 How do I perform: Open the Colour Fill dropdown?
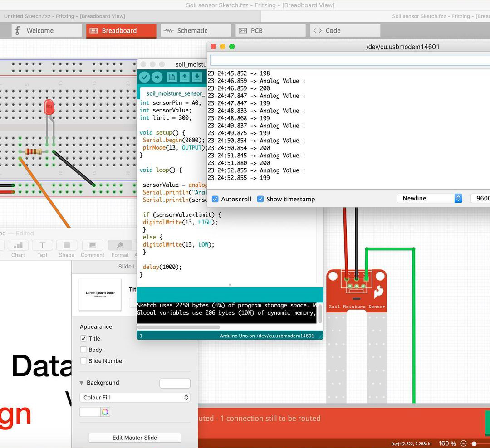pos(135,397)
